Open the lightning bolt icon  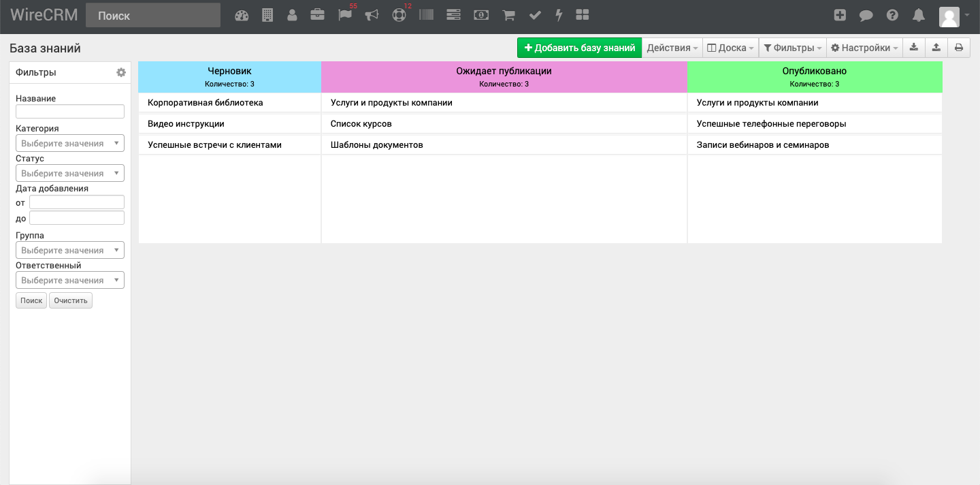(x=559, y=15)
